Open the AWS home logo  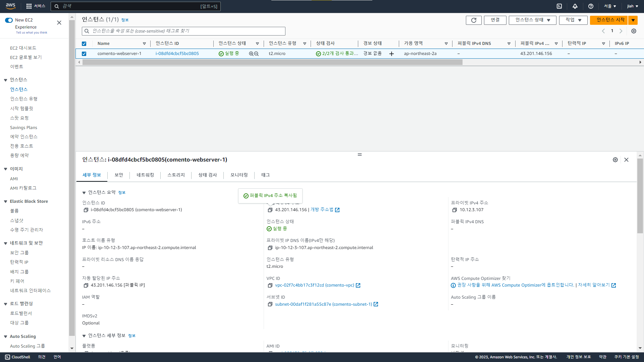(x=11, y=6)
